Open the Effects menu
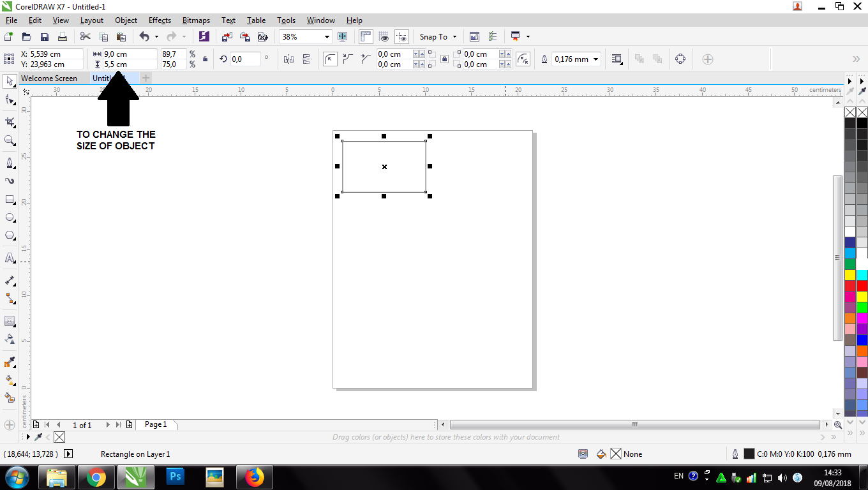868x490 pixels. tap(160, 20)
